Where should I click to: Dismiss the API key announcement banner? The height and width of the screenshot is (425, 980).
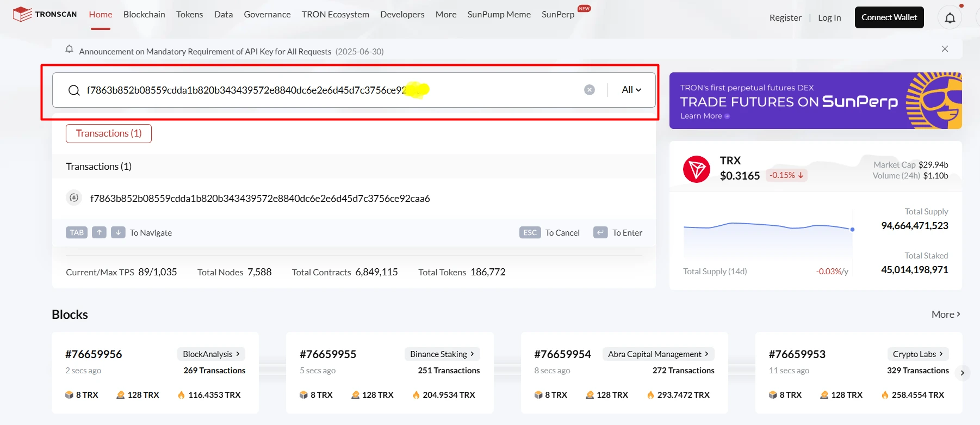click(945, 49)
